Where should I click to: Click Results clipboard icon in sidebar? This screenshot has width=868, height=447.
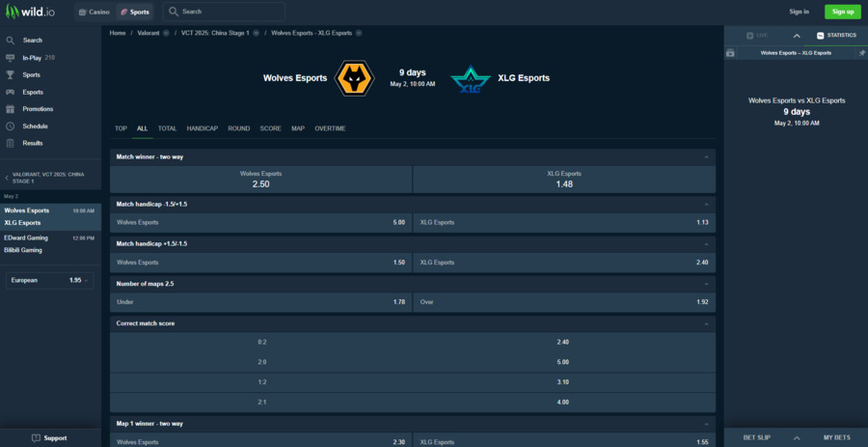point(11,143)
